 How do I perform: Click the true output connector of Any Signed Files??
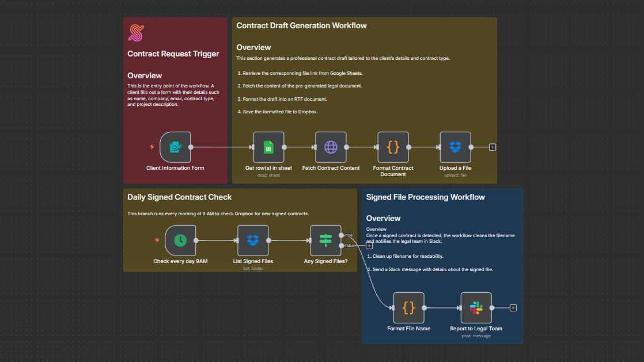click(342, 235)
